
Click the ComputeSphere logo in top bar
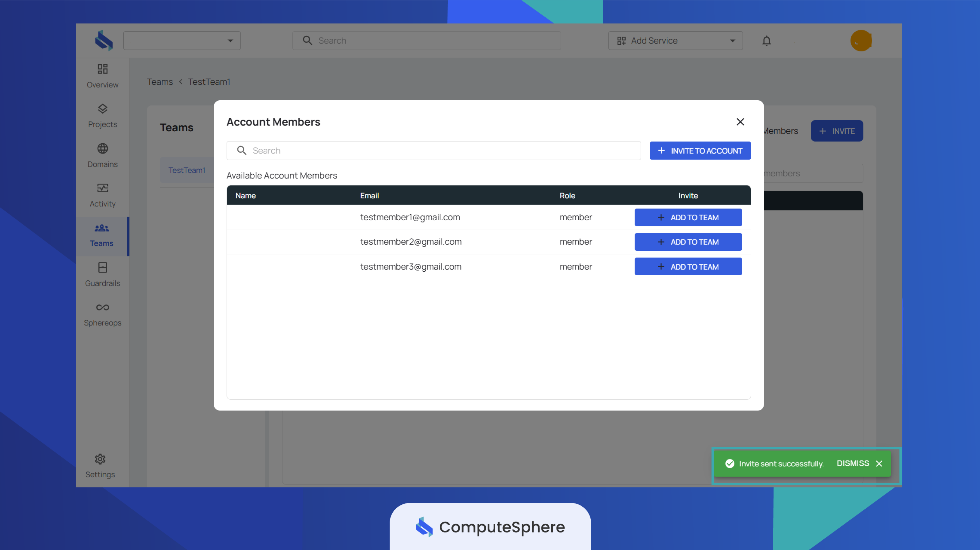point(104,41)
